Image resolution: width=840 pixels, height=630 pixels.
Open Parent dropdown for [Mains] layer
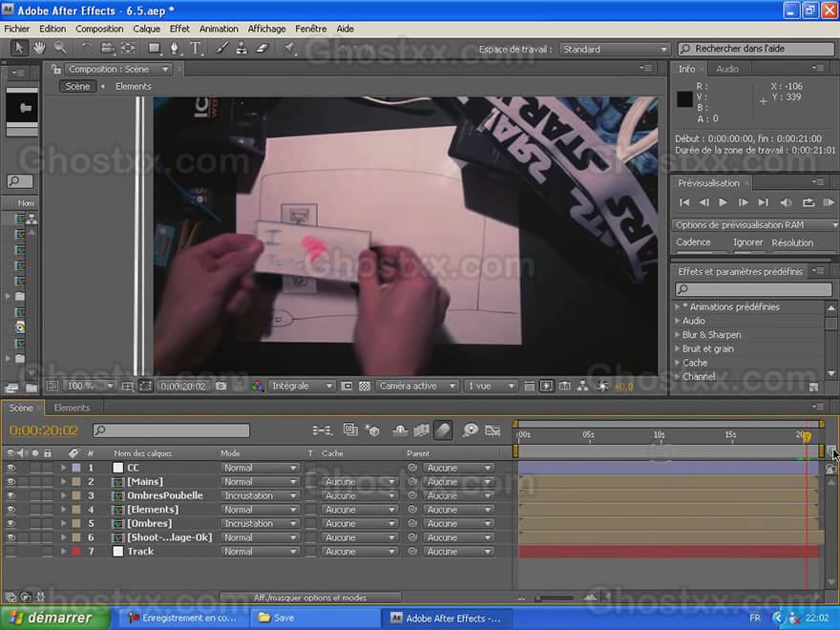click(458, 482)
